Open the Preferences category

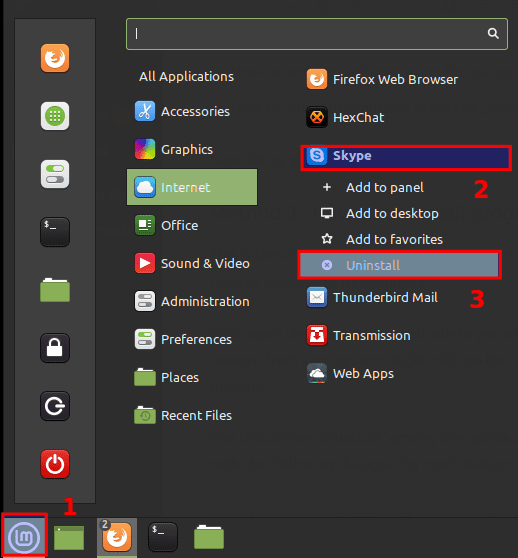(x=192, y=339)
